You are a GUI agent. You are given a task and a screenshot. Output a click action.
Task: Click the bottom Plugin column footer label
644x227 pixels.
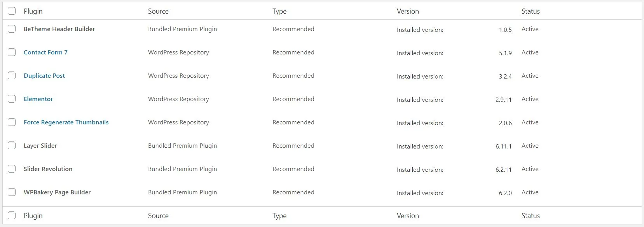(x=33, y=215)
